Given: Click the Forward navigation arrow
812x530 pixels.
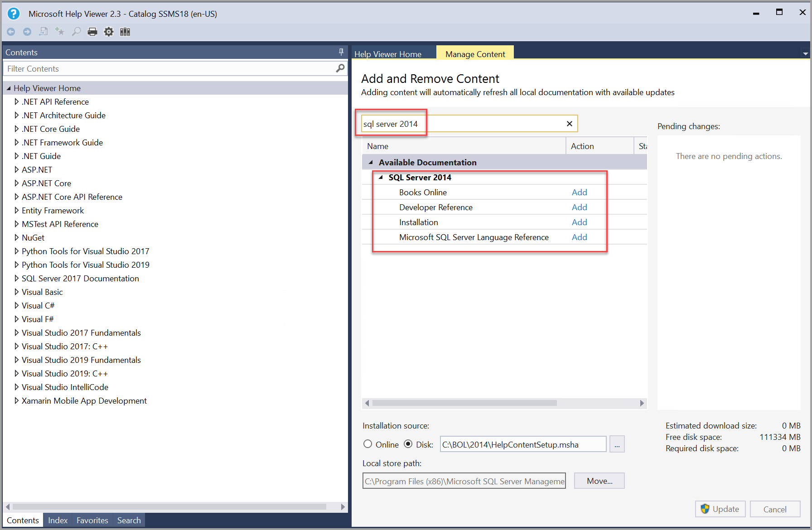Looking at the screenshot, I should 27,31.
